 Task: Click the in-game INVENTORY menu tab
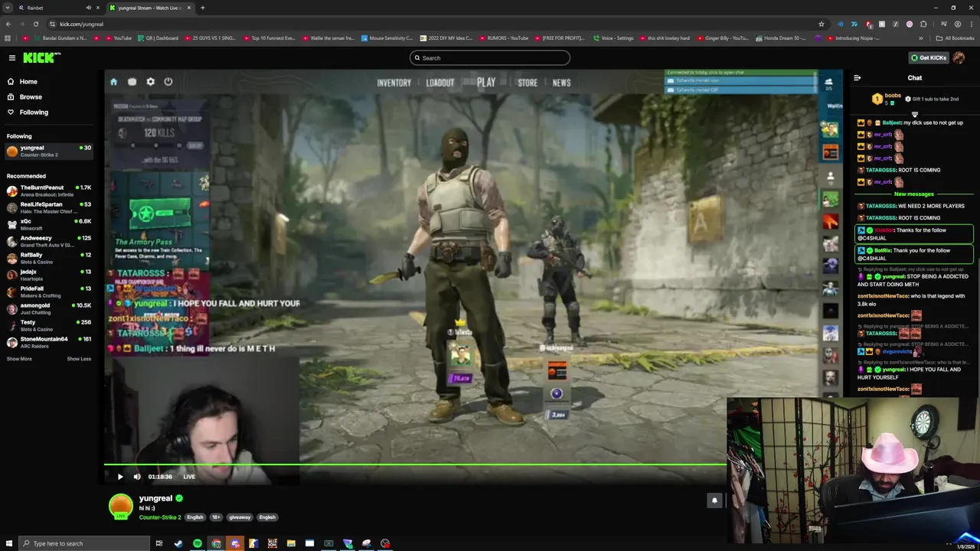click(394, 83)
